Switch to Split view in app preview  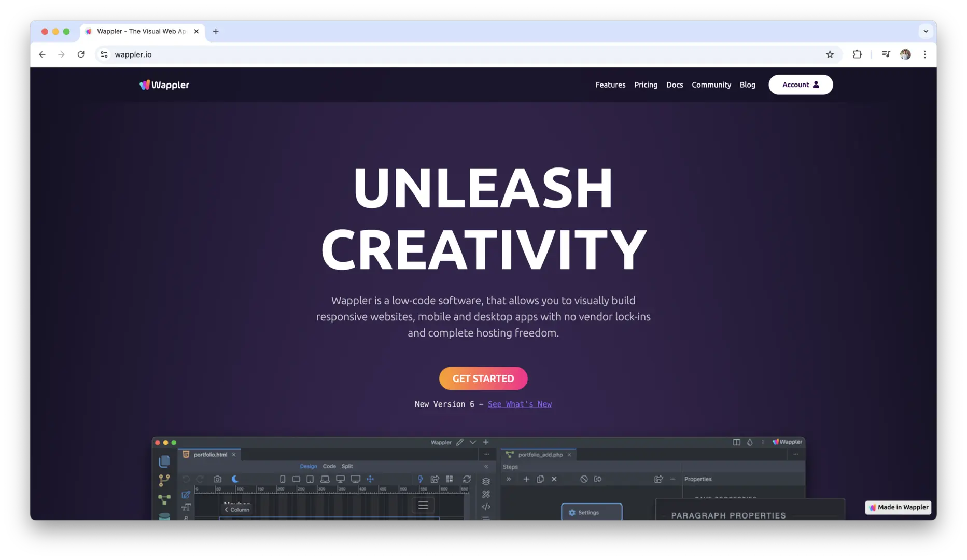pos(347,466)
